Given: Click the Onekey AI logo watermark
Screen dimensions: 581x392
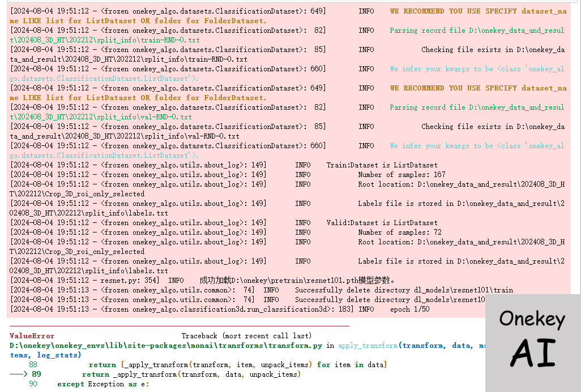Looking at the screenshot, I should [x=532, y=342].
